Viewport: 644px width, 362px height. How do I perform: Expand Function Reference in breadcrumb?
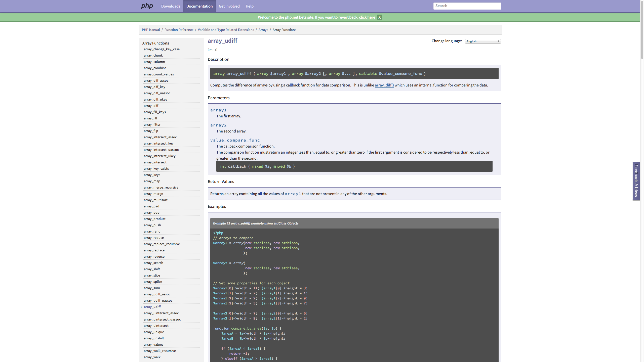[179, 30]
